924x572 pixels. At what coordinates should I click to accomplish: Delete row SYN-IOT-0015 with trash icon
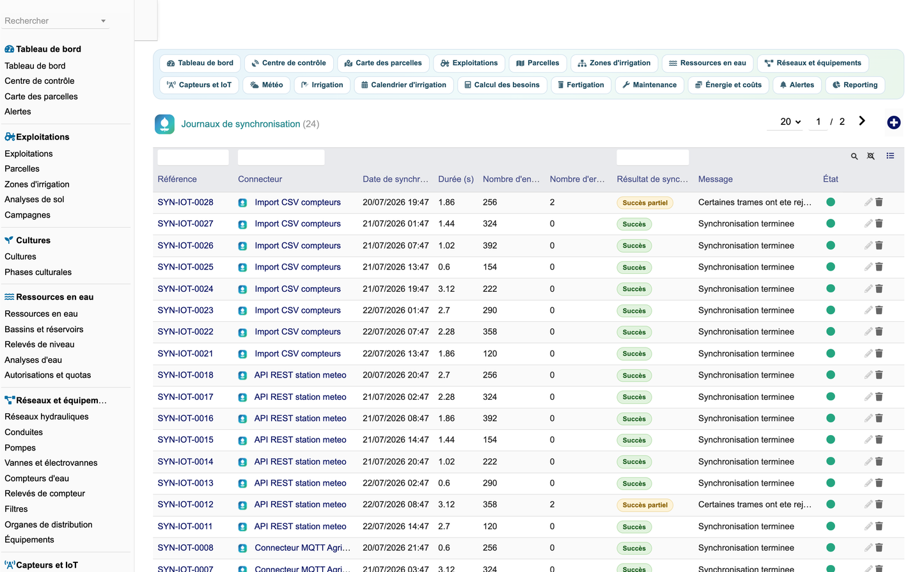(879, 440)
